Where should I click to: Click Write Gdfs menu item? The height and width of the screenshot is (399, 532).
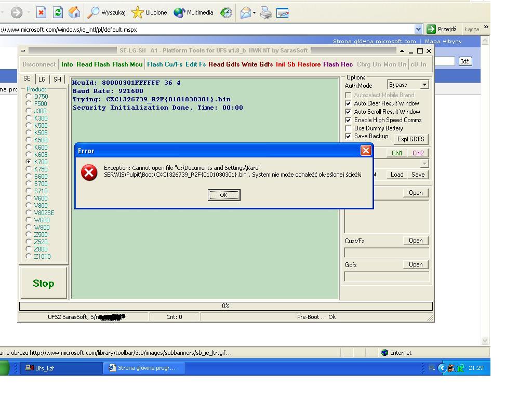(x=257, y=64)
